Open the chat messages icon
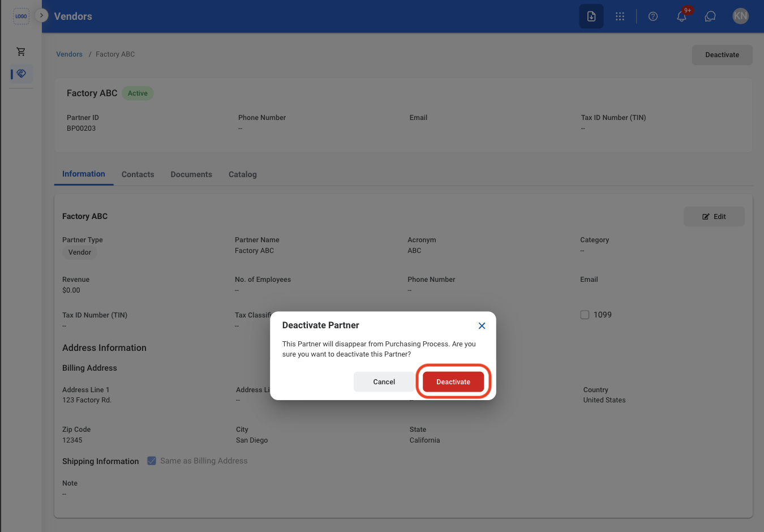 click(710, 16)
